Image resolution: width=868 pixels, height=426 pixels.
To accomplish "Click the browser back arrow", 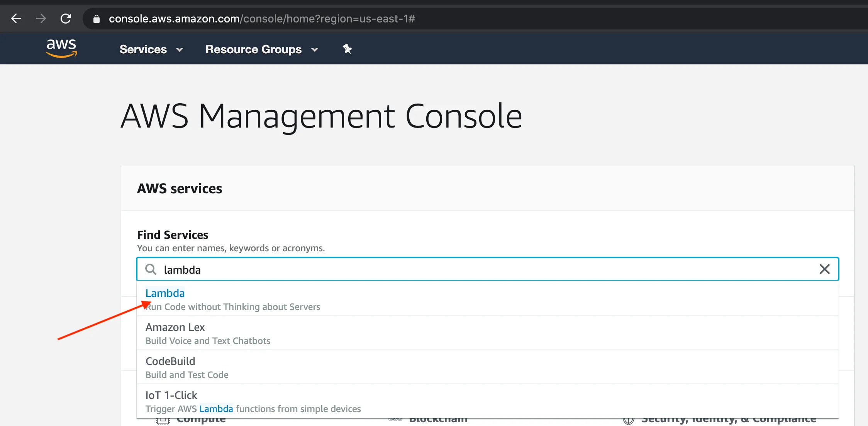I will [x=16, y=18].
